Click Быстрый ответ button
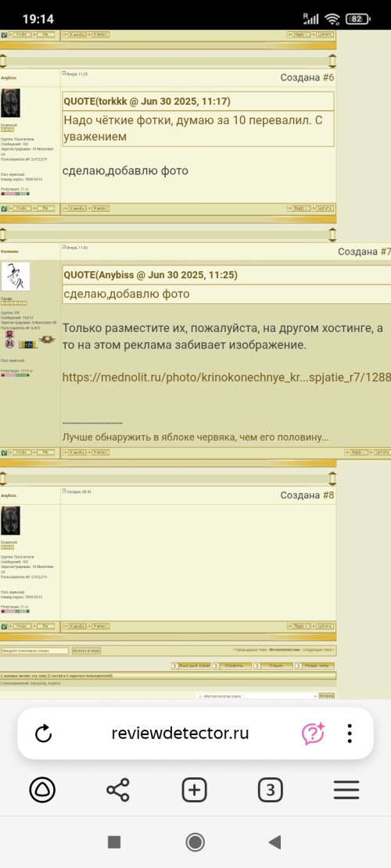 tap(191, 666)
